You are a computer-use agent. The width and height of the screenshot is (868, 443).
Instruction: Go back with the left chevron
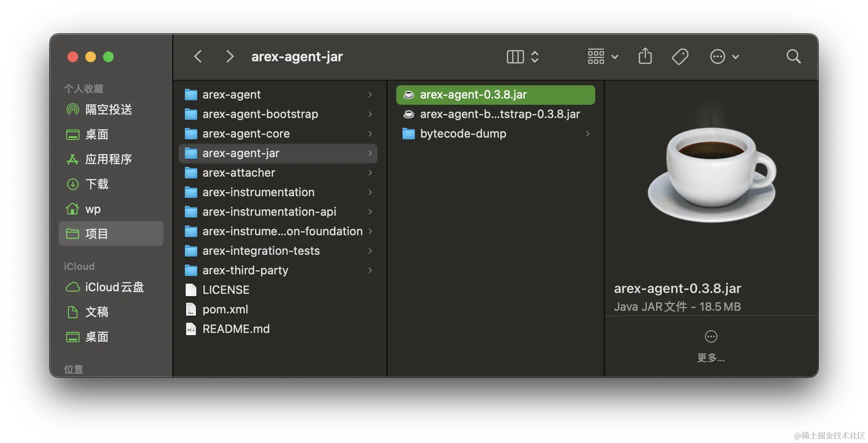click(x=198, y=57)
